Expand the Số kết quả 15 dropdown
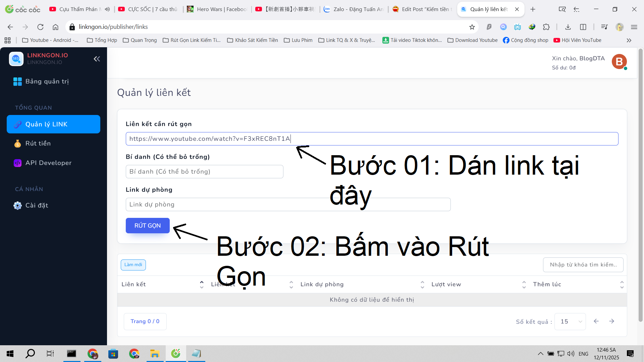This screenshot has height=362, width=644. [570, 322]
